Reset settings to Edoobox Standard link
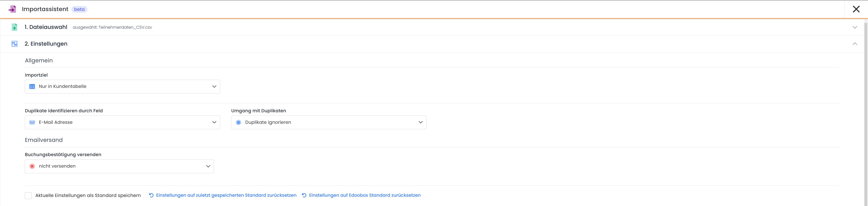 (x=365, y=195)
